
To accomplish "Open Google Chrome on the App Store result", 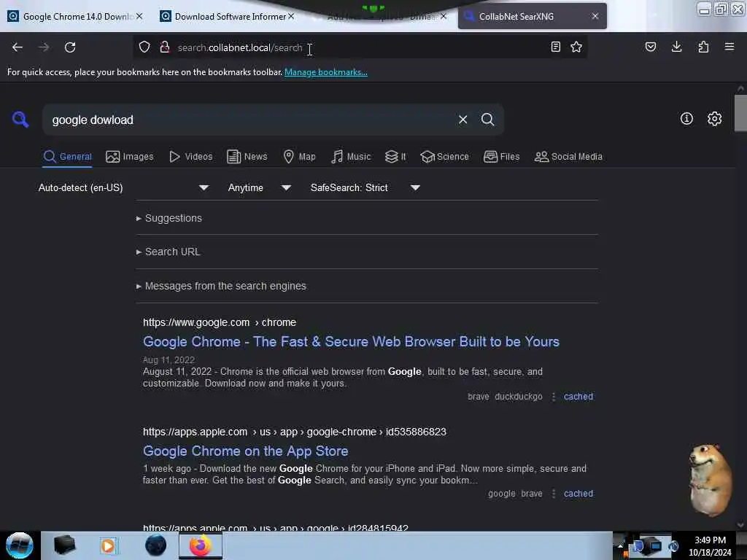I will [x=245, y=451].
